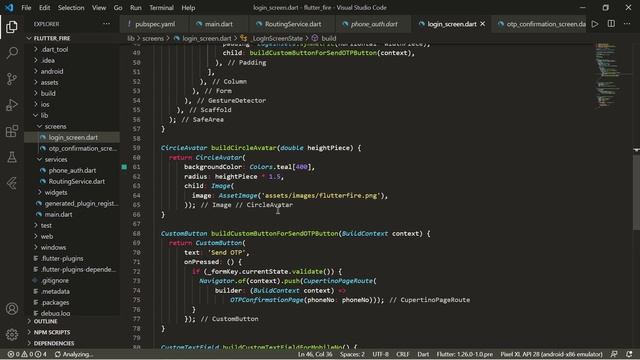Switch to the RoutingService.dart tab
Image resolution: width=640 pixels, height=360 pixels.
[x=292, y=24]
